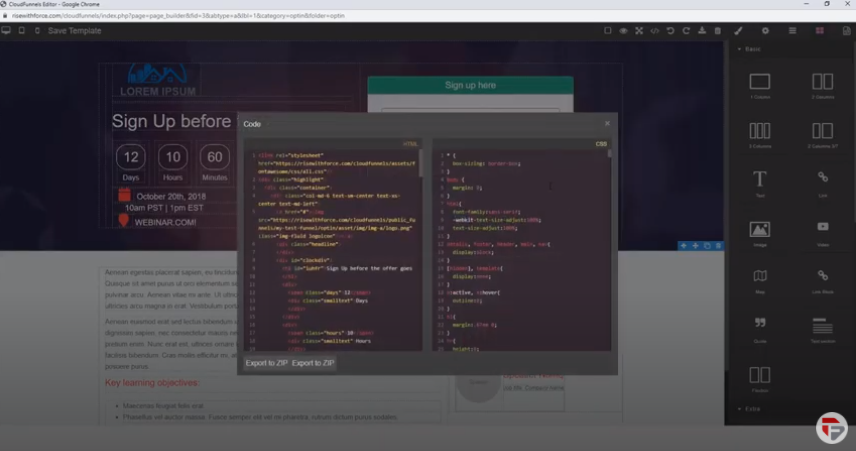This screenshot has height=451, width=856.
Task: Choose the Quote block
Action: 760,328
